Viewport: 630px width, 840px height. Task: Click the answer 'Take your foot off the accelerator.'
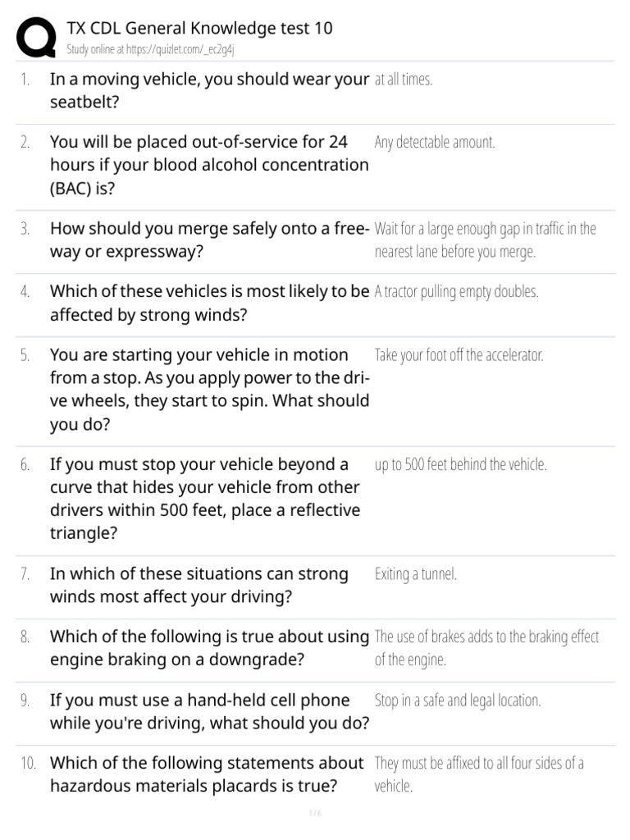(x=459, y=355)
